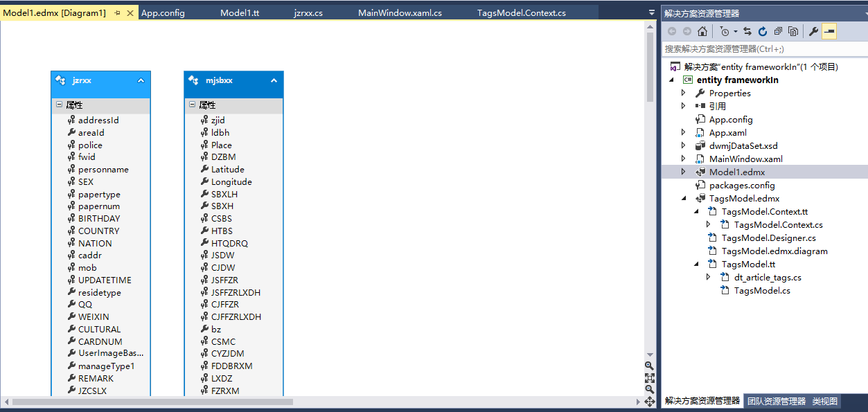Select packages.config in Solution Explorer

742,185
